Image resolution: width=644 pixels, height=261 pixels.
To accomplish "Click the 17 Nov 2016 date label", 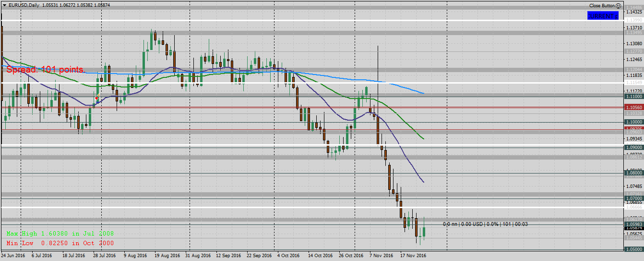I will pyautogui.click(x=412, y=256).
